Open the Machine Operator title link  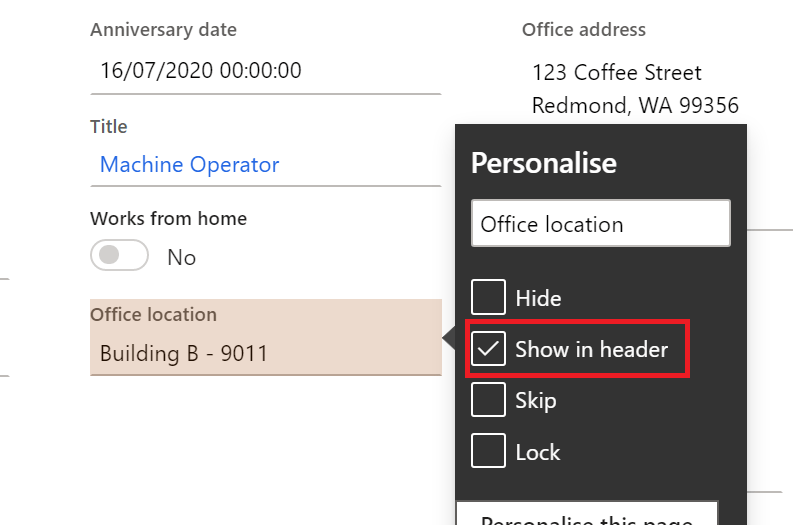click(x=189, y=165)
